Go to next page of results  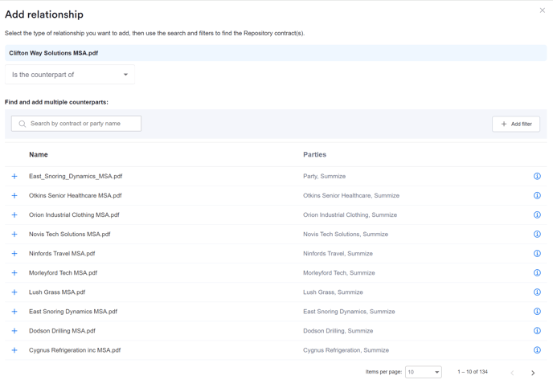533,373
